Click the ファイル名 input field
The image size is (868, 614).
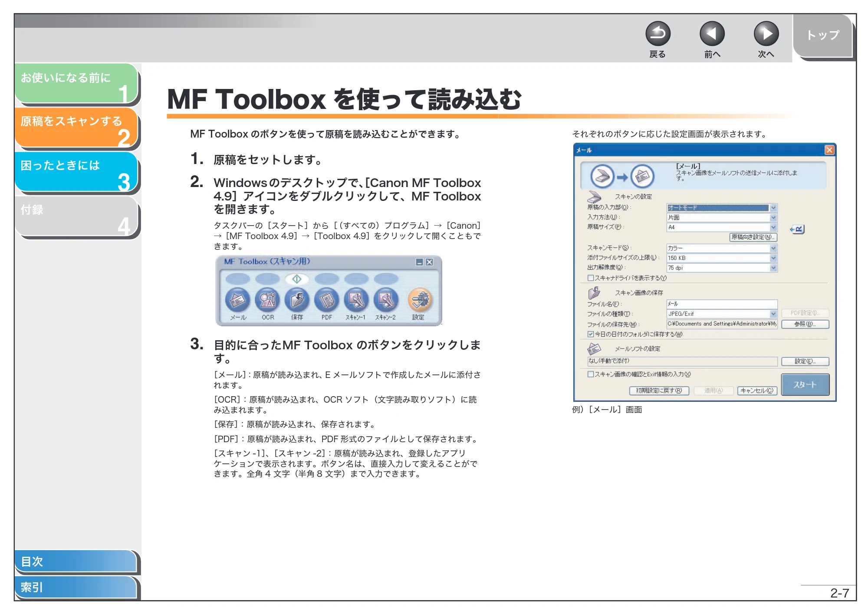click(722, 304)
